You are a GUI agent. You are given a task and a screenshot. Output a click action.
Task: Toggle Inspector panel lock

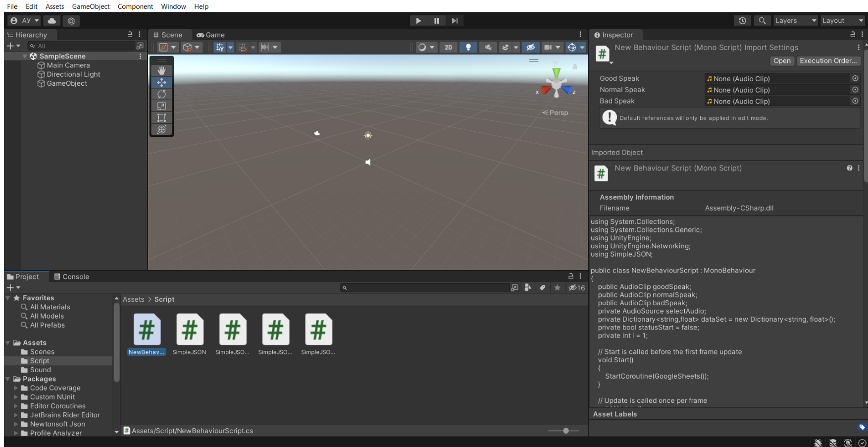853,35
